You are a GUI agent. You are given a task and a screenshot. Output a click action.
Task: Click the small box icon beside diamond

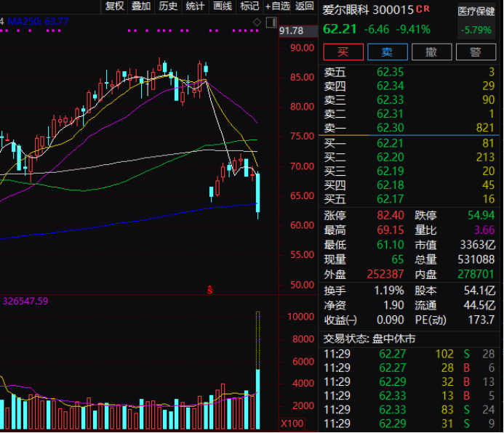tap(269, 23)
